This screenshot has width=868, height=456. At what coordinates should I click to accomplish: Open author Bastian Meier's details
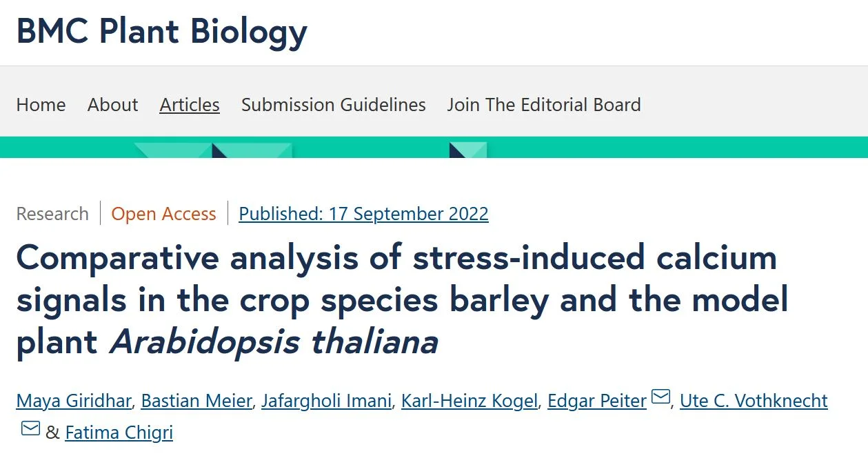point(197,401)
